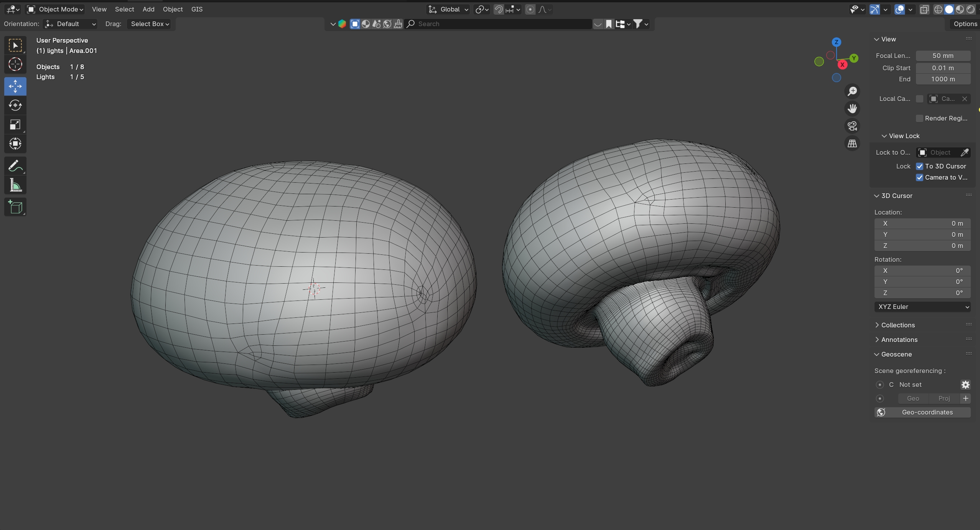
Task: Open the Object Mode dropdown
Action: [x=56, y=9]
